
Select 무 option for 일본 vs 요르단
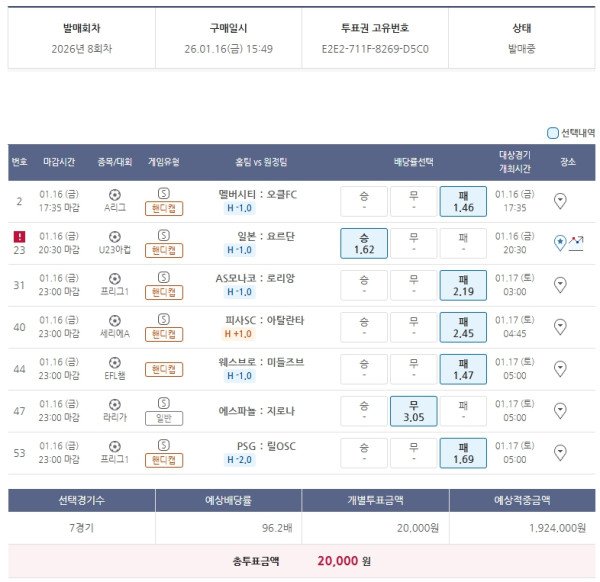pyautogui.click(x=414, y=243)
